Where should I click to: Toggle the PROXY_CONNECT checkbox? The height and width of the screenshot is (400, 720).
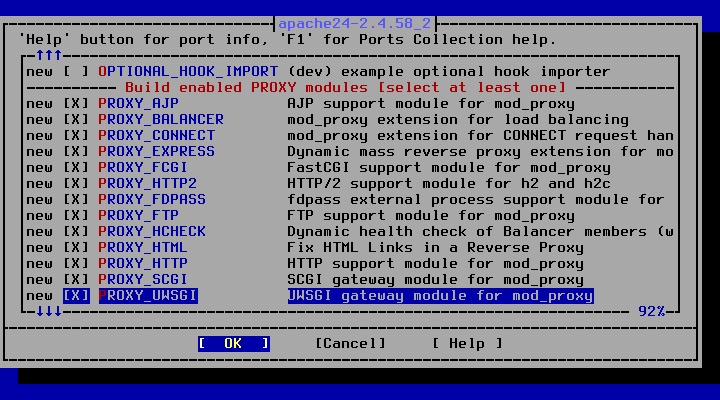tap(76, 136)
